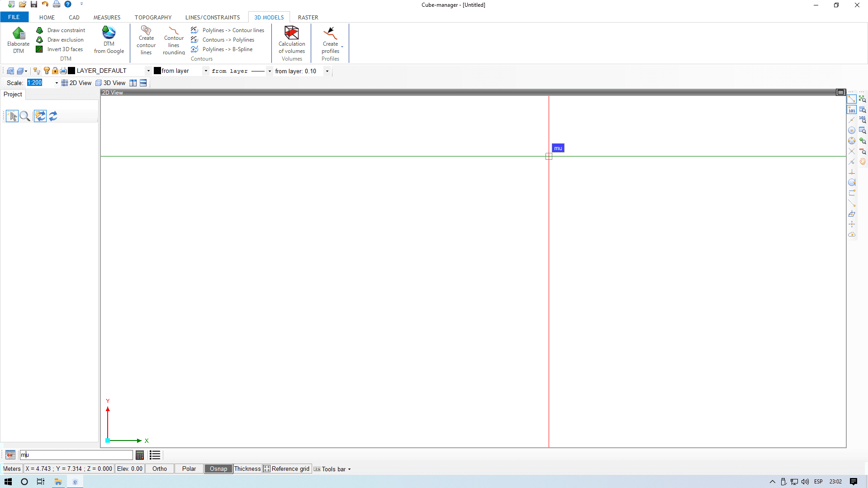This screenshot has width=868, height=488.
Task: Click the calculator icon beside command input
Action: click(140, 455)
